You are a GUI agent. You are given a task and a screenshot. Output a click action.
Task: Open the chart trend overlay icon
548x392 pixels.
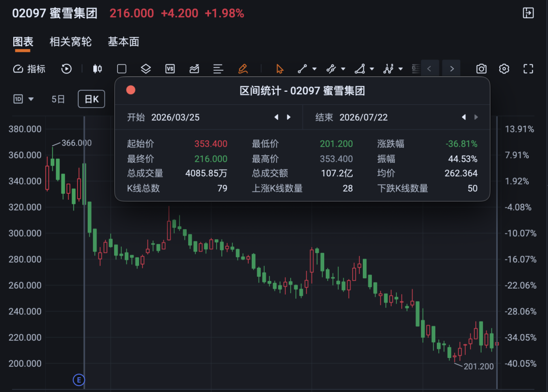(194, 69)
